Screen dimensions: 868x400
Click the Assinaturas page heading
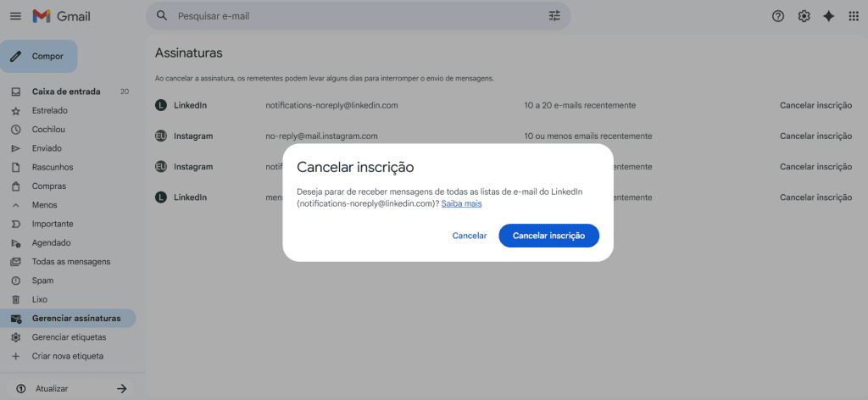[x=189, y=53]
